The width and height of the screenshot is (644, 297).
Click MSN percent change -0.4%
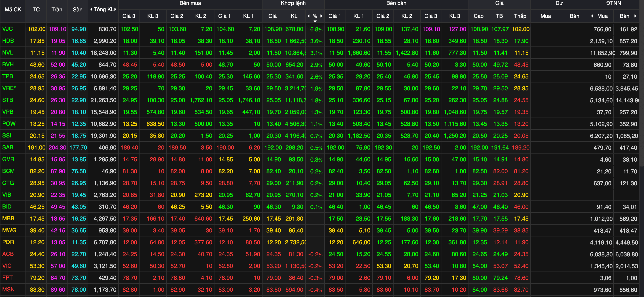pyautogui.click(x=315, y=290)
